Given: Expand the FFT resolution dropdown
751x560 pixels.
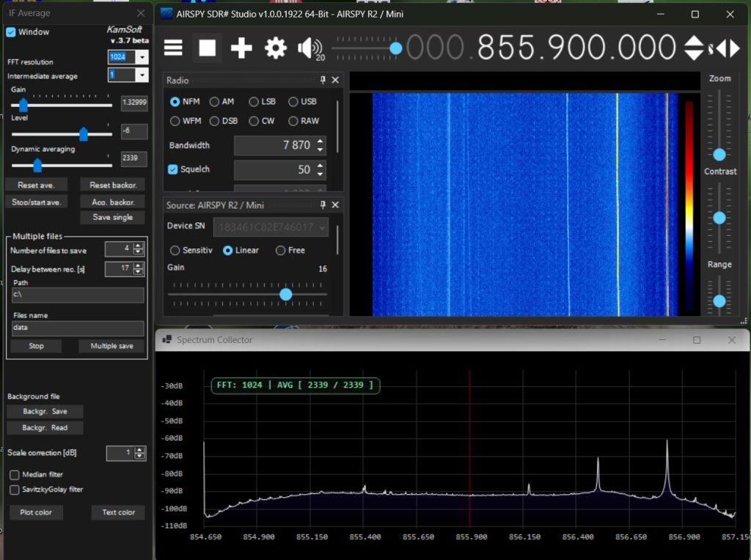Looking at the screenshot, I should (x=142, y=57).
